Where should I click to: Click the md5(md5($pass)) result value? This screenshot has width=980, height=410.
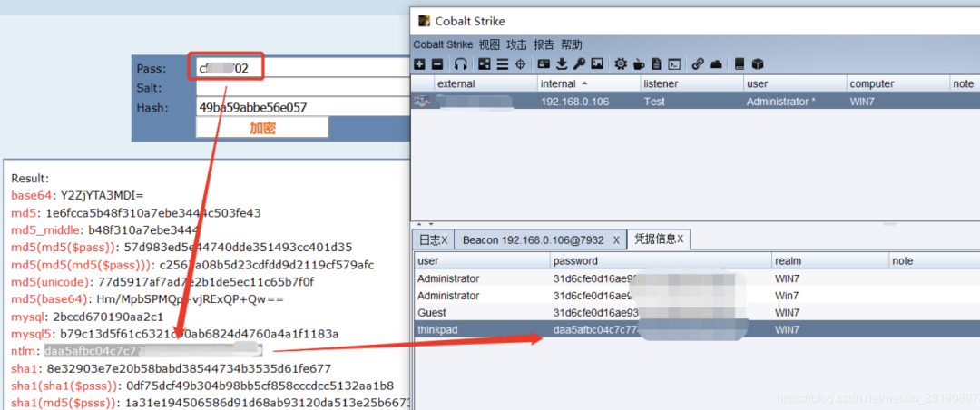click(x=238, y=248)
